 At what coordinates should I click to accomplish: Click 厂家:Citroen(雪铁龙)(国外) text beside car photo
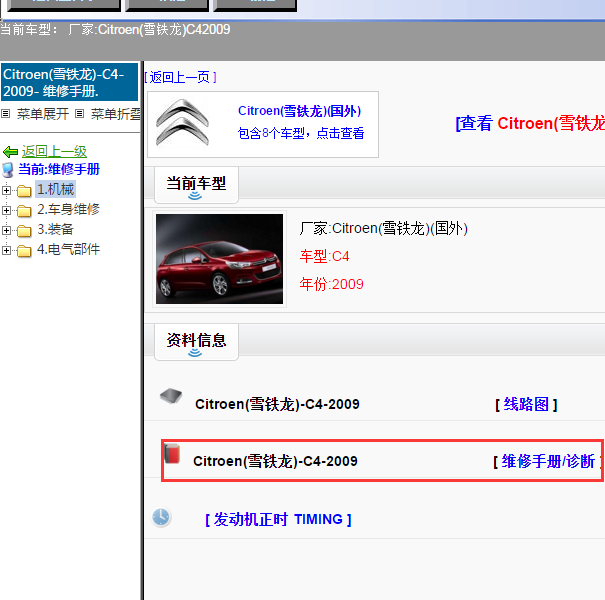click(x=384, y=228)
